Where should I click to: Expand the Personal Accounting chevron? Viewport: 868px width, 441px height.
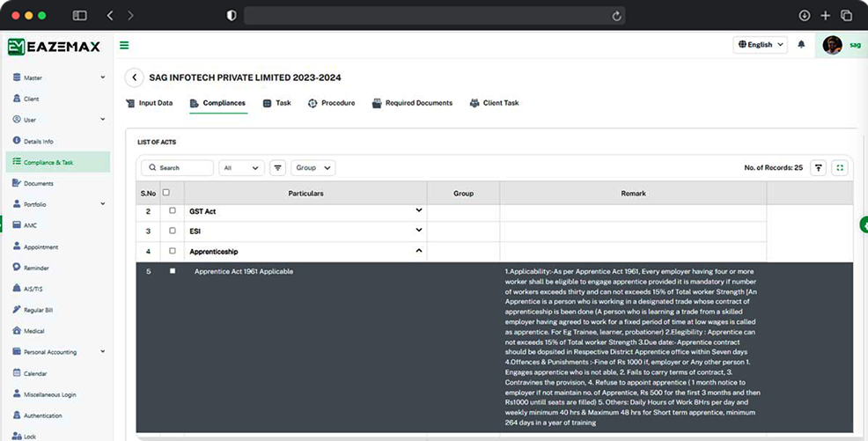[x=102, y=352]
